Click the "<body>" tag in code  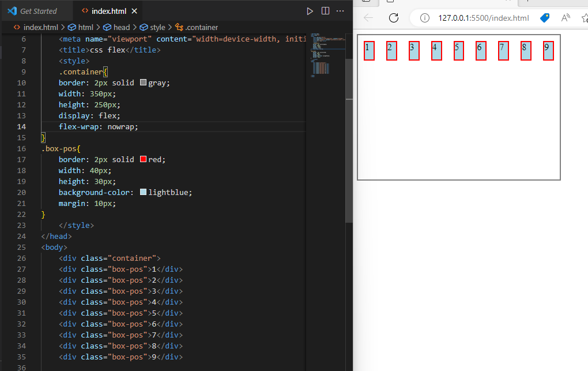54,247
